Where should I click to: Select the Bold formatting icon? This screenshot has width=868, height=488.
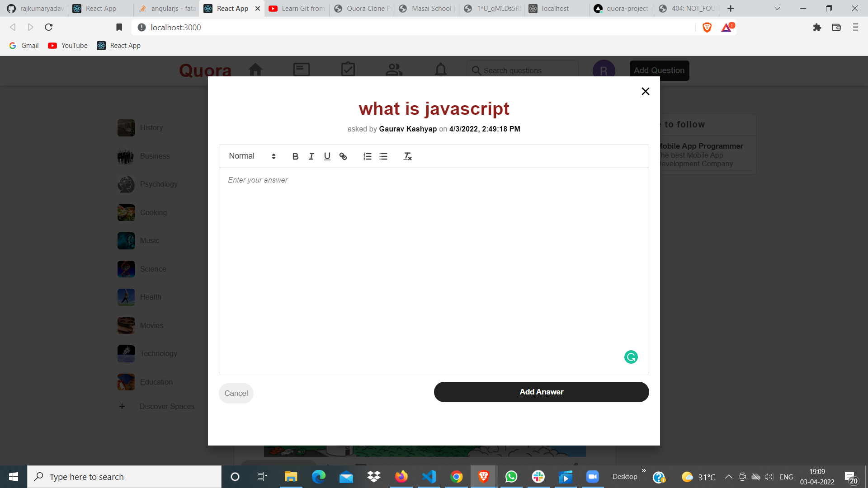(x=295, y=156)
